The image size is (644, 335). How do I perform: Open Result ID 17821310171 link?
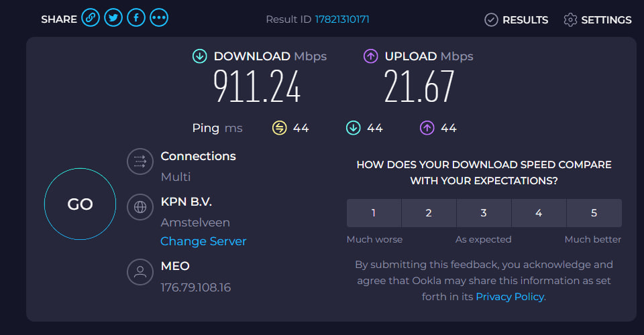342,19
